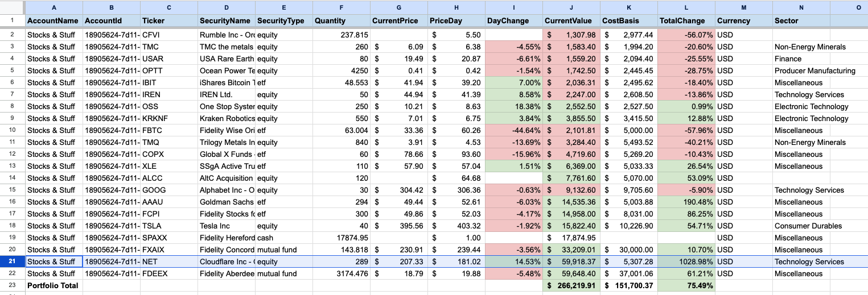The image size is (868, 295).
Task: Select the TSLA ticker cell
Action: tap(169, 226)
